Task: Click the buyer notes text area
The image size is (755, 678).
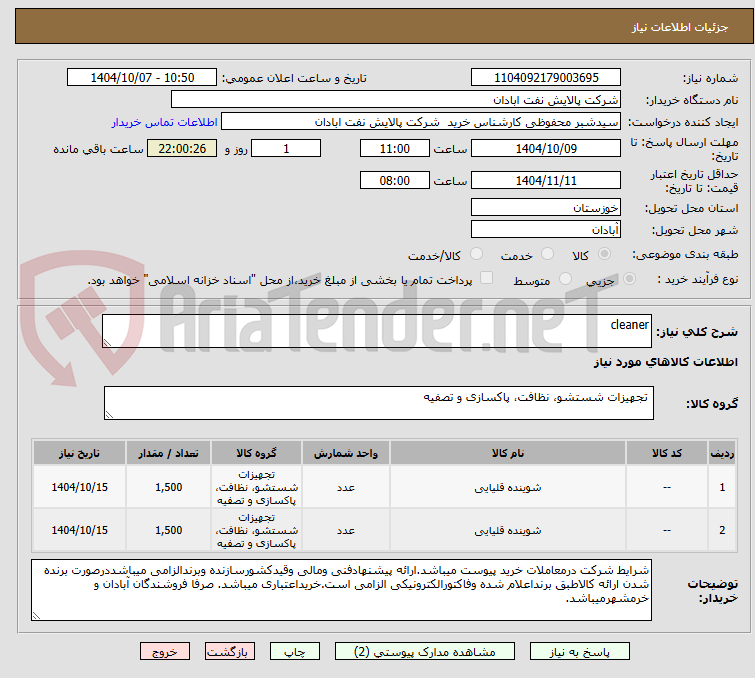Action: pos(341,590)
